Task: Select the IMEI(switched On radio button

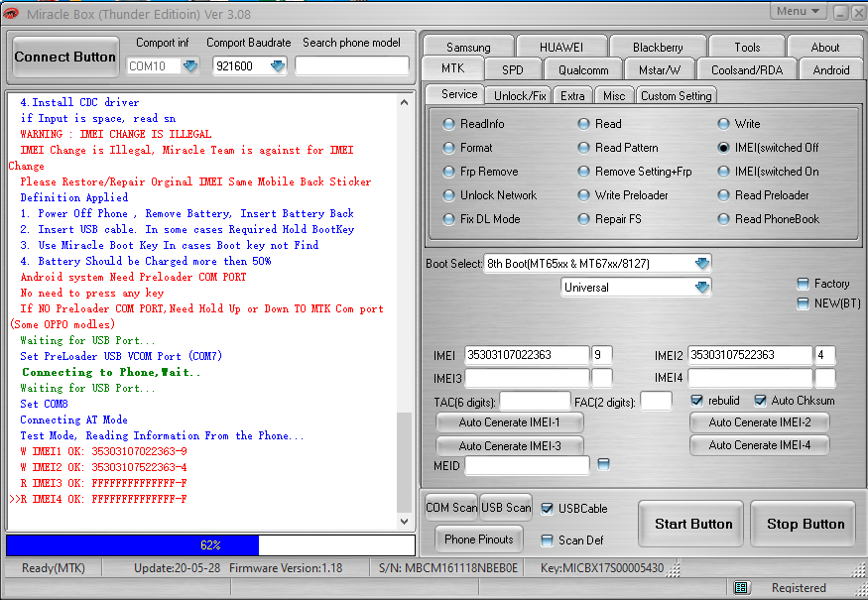Action: click(x=723, y=172)
